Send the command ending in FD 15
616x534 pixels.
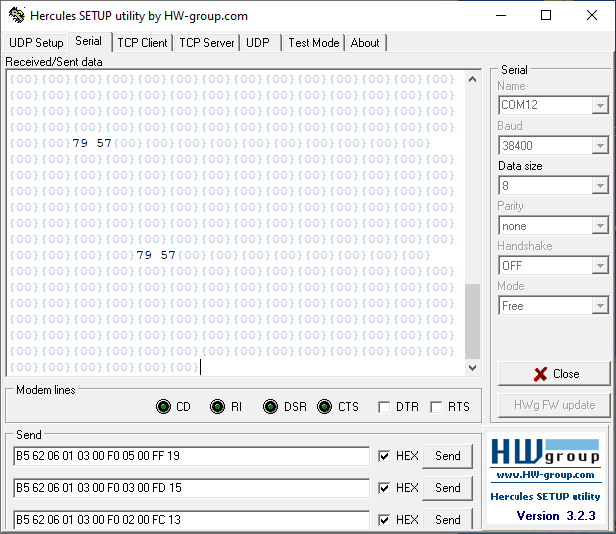447,488
